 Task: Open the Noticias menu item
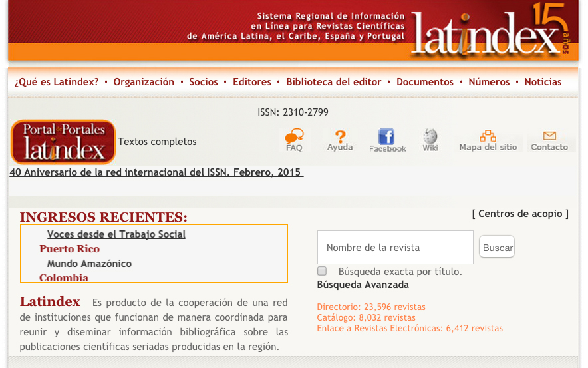pos(543,82)
